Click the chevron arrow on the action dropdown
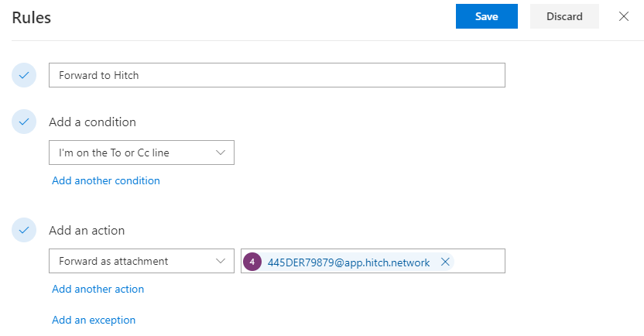This screenshot has width=644, height=336. (220, 261)
